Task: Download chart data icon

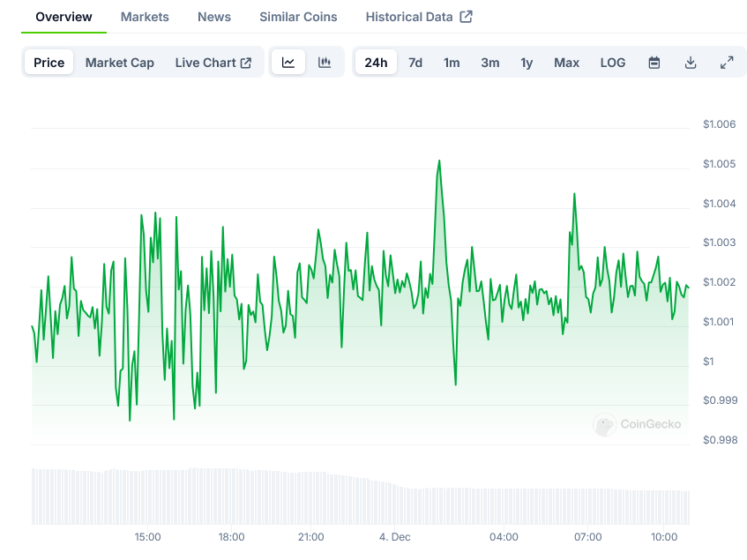Action: (x=691, y=63)
